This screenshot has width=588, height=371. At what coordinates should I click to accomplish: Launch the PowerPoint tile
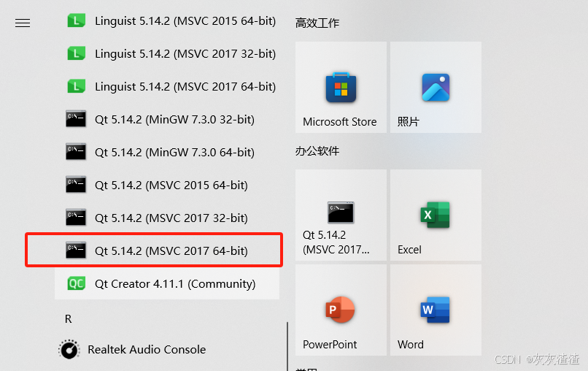pos(341,310)
